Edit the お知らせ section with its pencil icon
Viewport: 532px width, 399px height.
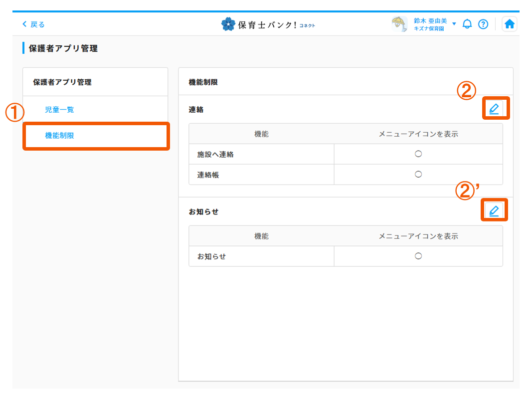tap(494, 210)
